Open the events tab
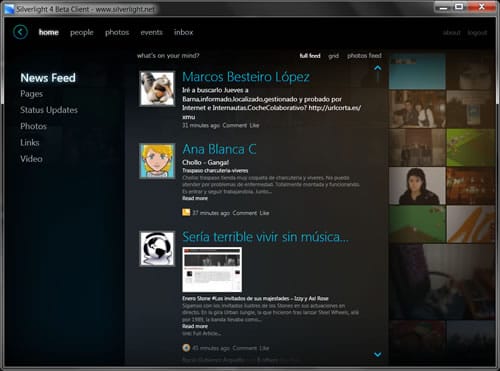The height and width of the screenshot is (371, 500). (x=151, y=32)
